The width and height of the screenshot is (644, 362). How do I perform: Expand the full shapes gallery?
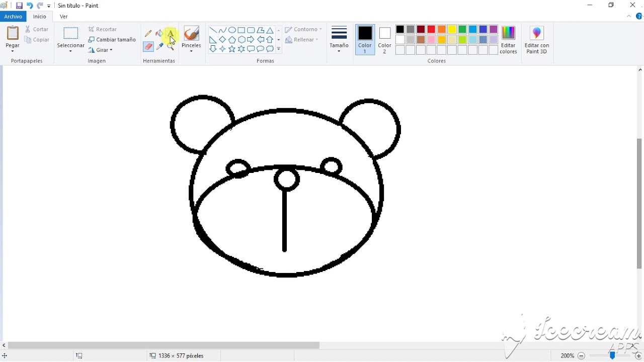(279, 49)
